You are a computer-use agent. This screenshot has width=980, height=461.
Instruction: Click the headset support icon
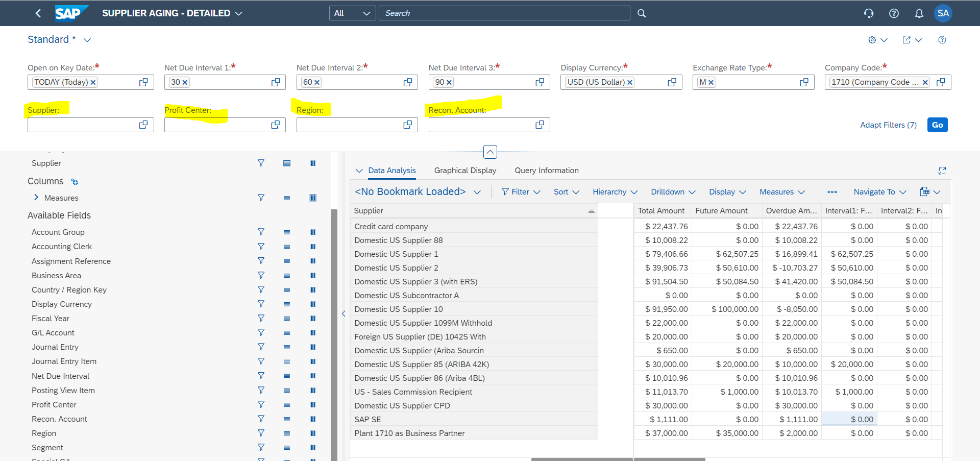point(869,13)
